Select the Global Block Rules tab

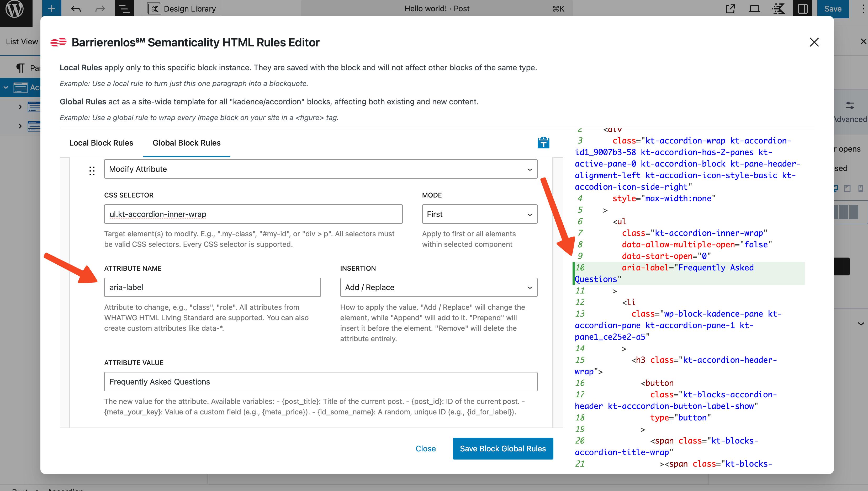(x=187, y=143)
